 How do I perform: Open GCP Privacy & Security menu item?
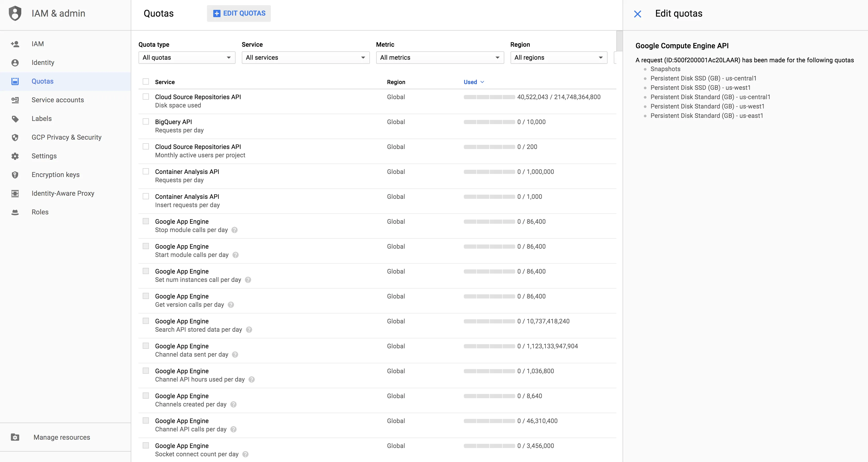66,137
